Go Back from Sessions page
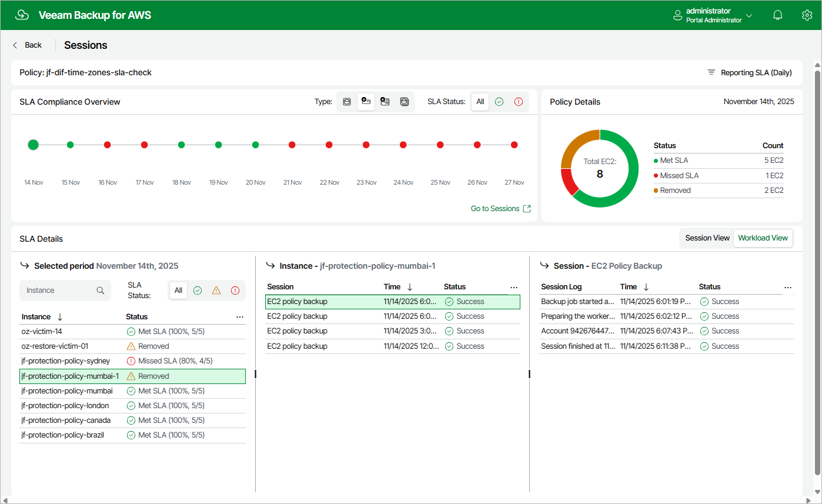822x504 pixels. coord(27,45)
